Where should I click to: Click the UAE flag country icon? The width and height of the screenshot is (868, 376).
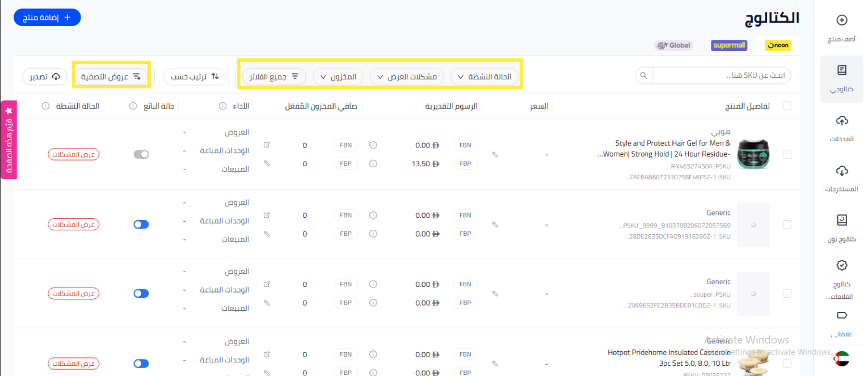[842, 358]
